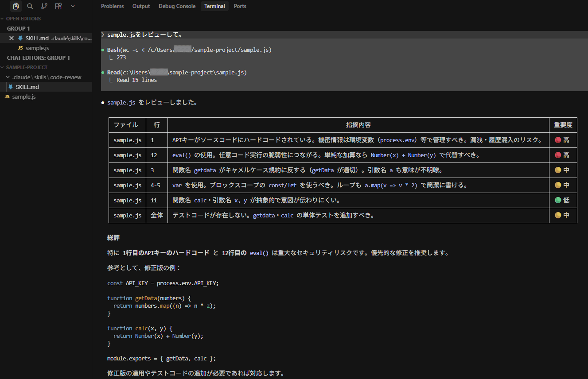Click the calc 引数名 x, y finding text
The width and height of the screenshot is (588, 379).
coord(256,200)
